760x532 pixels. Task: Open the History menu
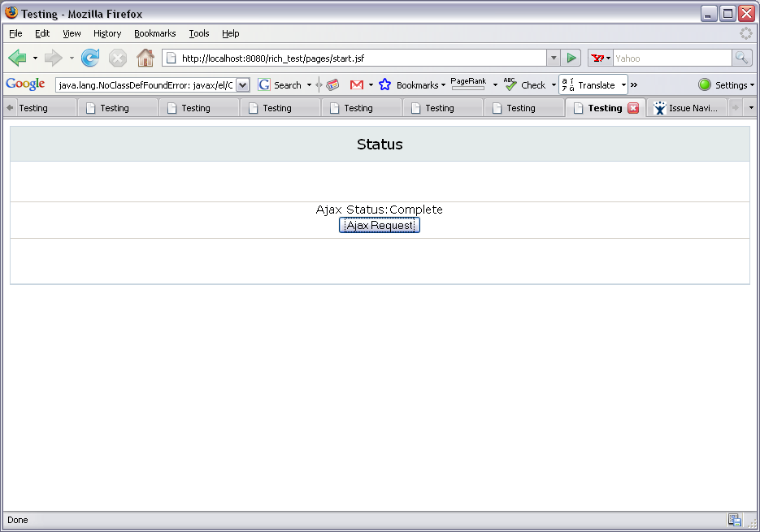click(x=107, y=33)
